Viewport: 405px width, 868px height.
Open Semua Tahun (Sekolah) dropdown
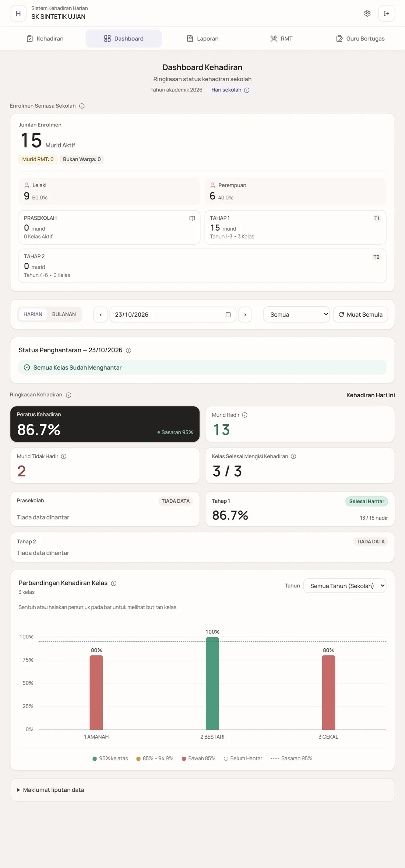pyautogui.click(x=345, y=586)
